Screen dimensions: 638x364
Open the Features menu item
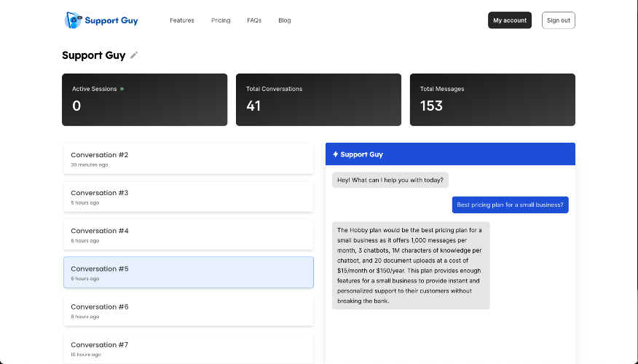[x=182, y=20]
